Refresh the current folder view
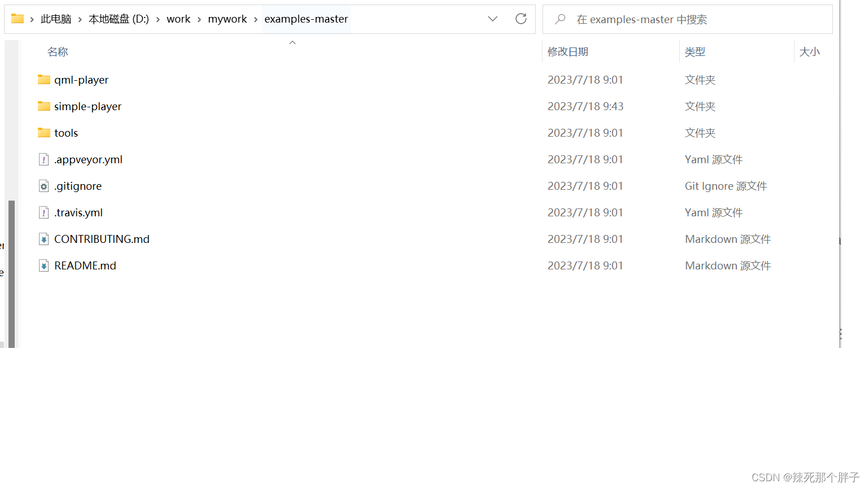Image resolution: width=868 pixels, height=488 pixels. [x=521, y=19]
